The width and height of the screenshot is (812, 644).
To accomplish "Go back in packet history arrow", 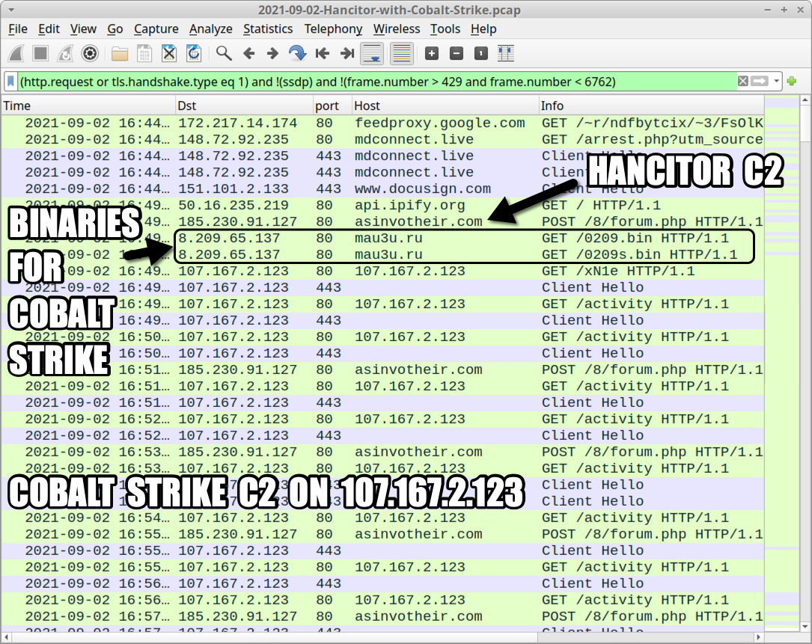I will pyautogui.click(x=248, y=53).
